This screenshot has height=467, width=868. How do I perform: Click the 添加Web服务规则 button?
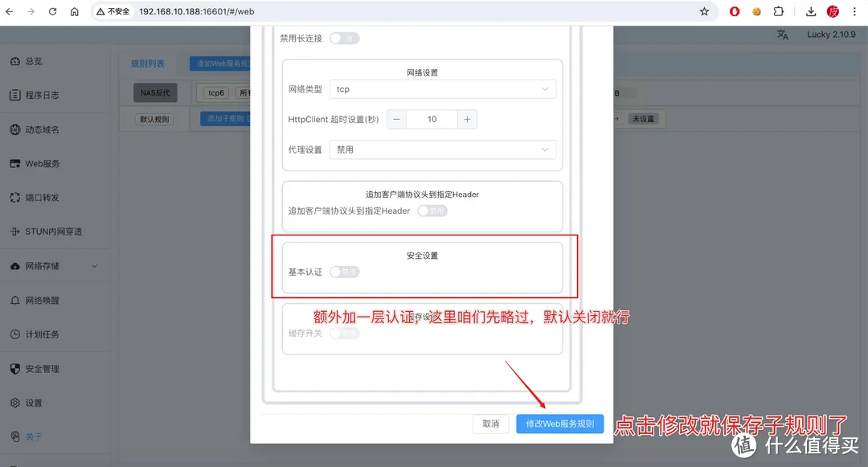pos(219,63)
